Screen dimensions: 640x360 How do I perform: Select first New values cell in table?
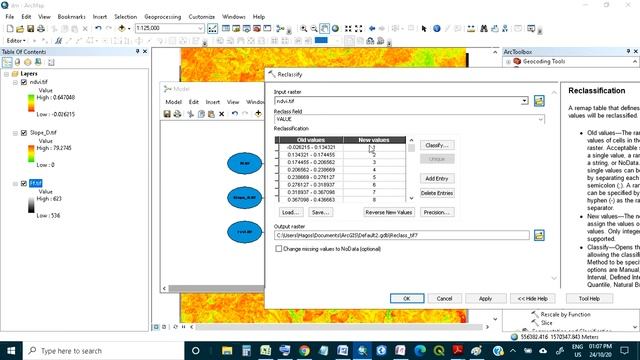(374, 147)
